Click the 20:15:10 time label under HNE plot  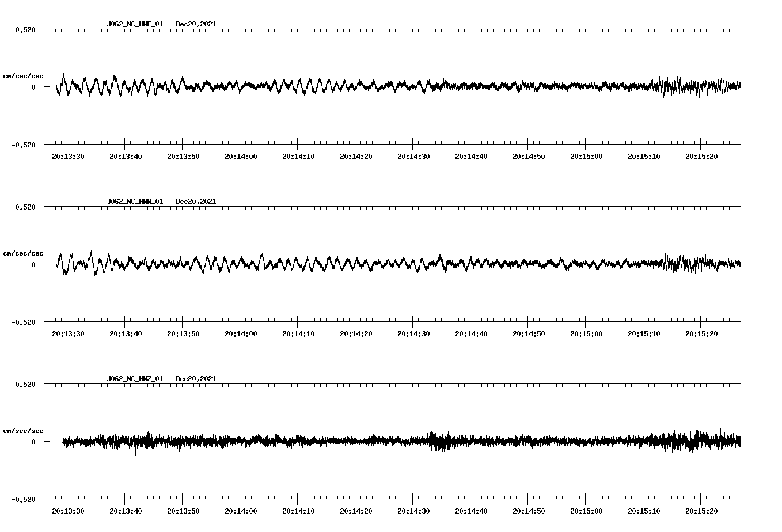tap(644, 156)
